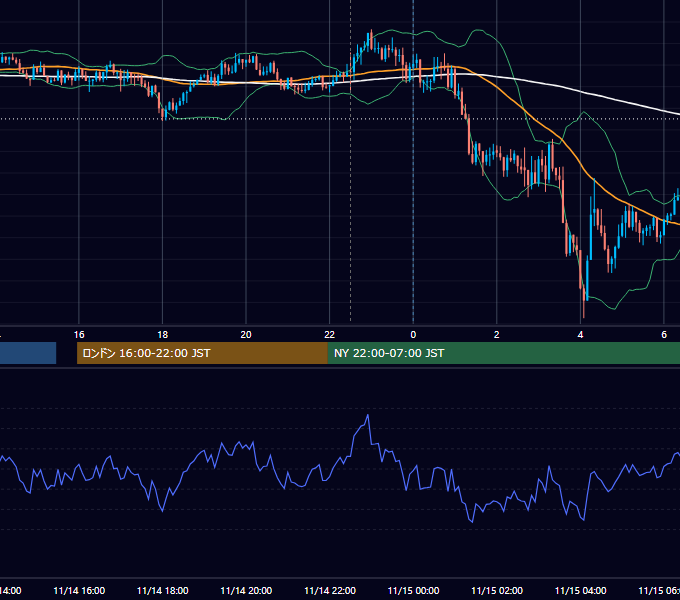Click the blue session bar left of ロンドン

pyautogui.click(x=28, y=353)
